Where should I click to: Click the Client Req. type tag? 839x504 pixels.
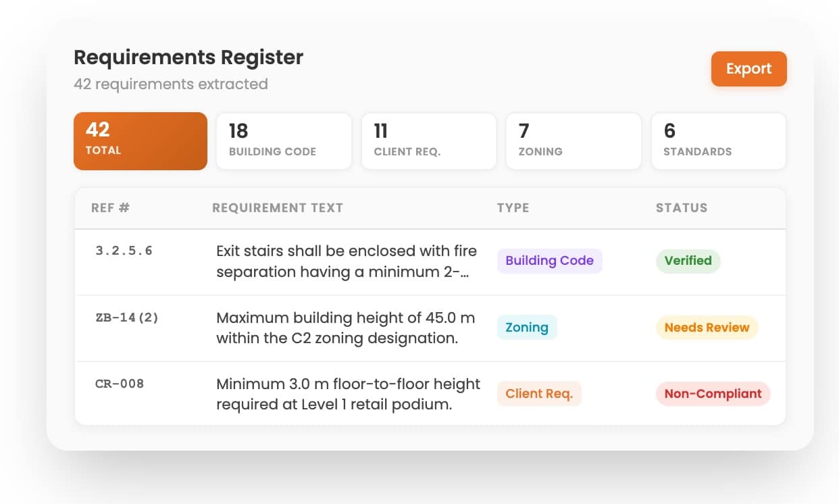539,394
